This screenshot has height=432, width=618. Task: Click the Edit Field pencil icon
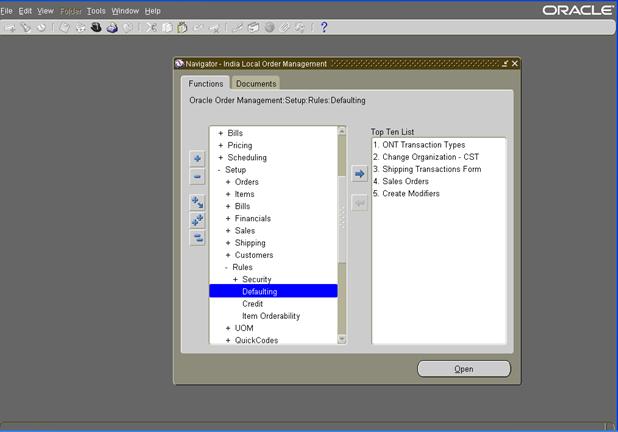(x=237, y=28)
